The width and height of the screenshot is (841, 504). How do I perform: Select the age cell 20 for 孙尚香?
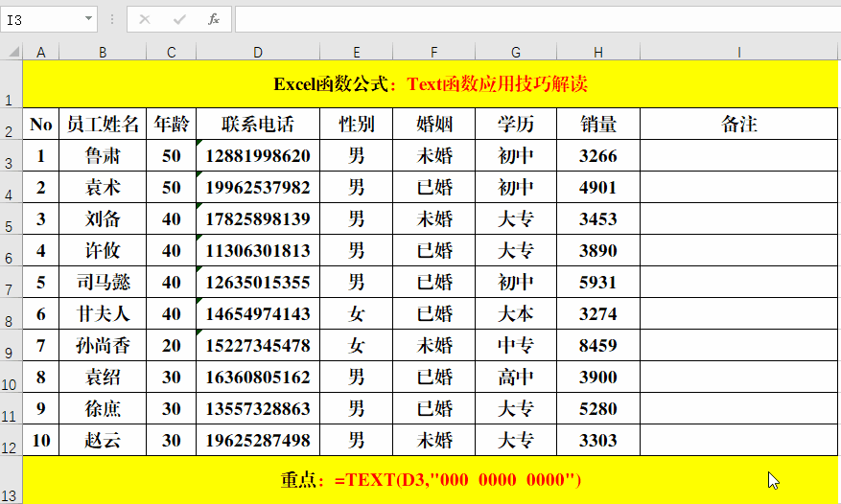point(171,345)
